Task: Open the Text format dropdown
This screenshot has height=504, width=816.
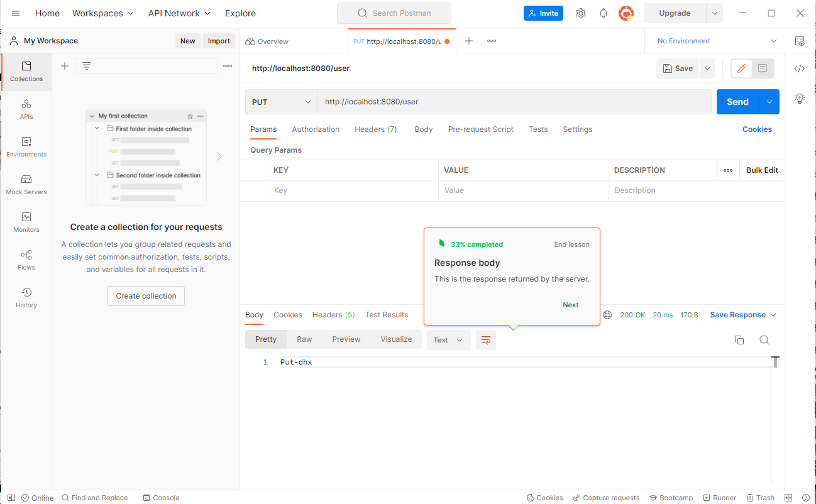Action: (x=448, y=340)
